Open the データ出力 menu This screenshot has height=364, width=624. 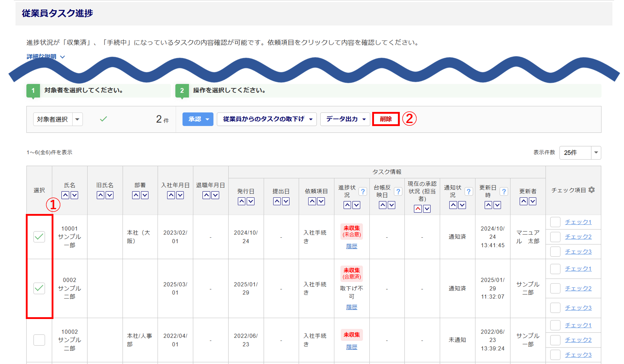click(345, 119)
